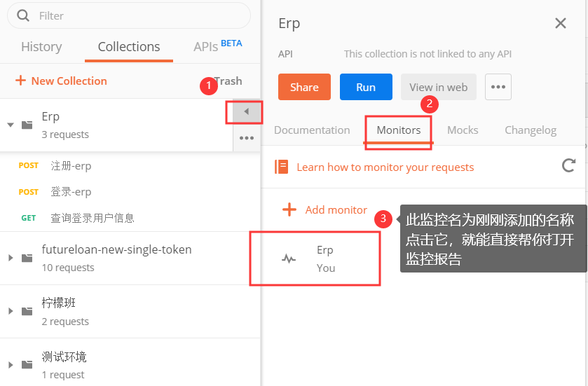Image resolution: width=588 pixels, height=386 pixels.
Task: Open the Mocks tab
Action: pyautogui.click(x=463, y=130)
